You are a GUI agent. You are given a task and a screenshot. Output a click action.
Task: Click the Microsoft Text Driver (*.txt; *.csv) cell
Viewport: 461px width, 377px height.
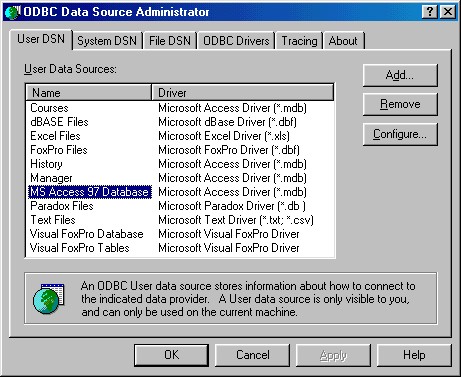(236, 220)
